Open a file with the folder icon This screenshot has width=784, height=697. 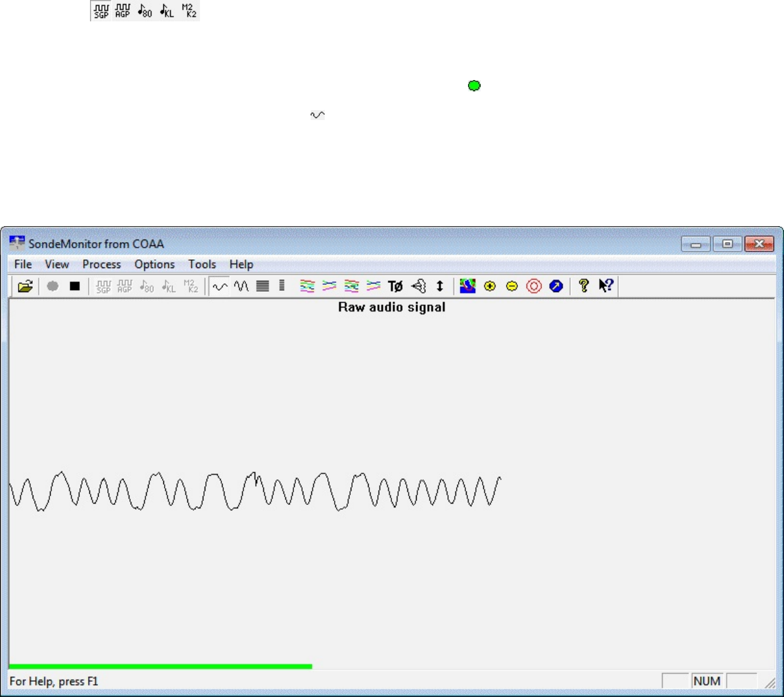point(25,286)
